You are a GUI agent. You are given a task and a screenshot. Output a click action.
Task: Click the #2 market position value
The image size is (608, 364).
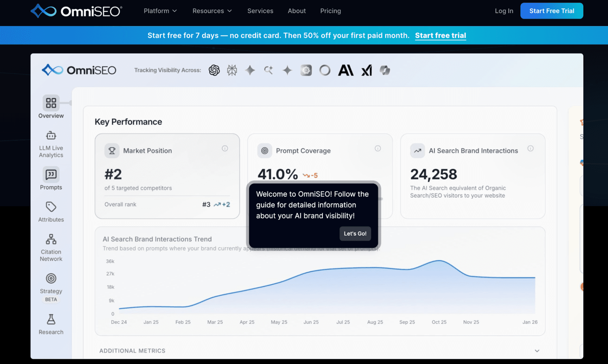(113, 174)
